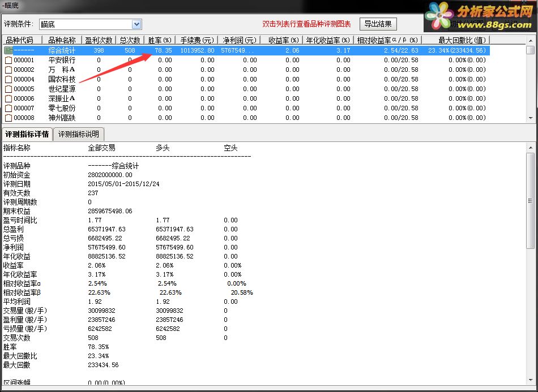The image size is (538, 392).
Task: Select the 世纪星源 row
Action: click(x=246, y=89)
